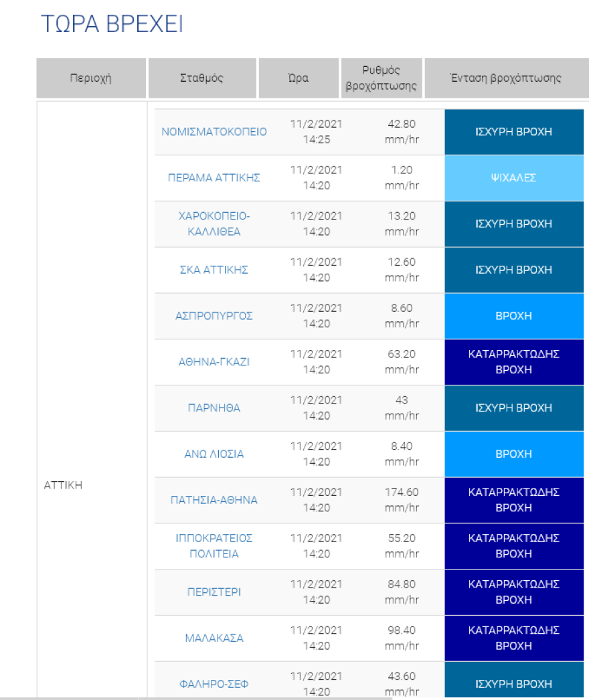Open the ΠΑΤΗΣΙΑ-ΑΘΗΝΑ station link

[x=214, y=501]
